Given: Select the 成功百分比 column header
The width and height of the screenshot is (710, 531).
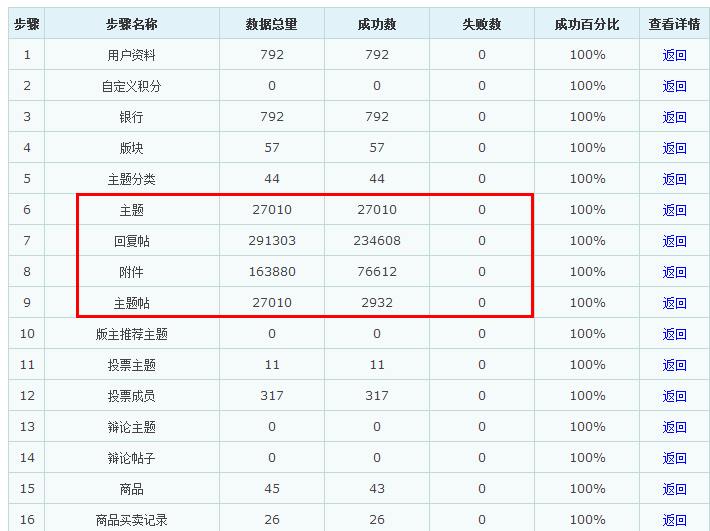Looking at the screenshot, I should [x=587, y=24].
